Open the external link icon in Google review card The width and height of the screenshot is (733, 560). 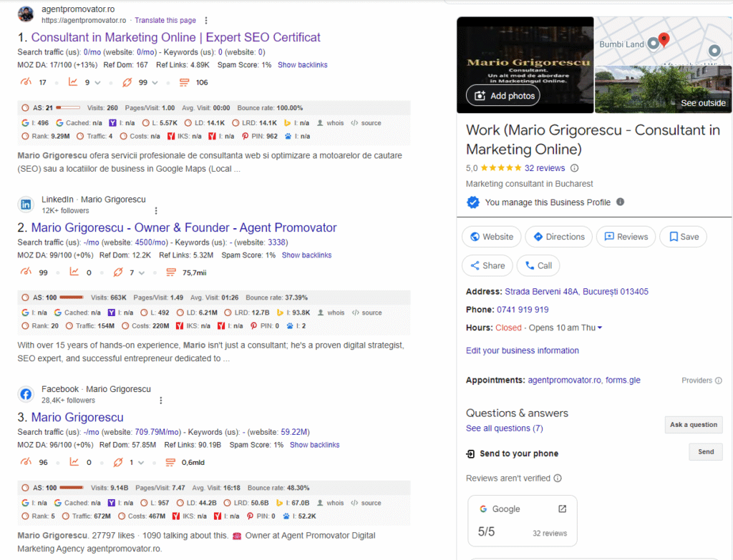(x=563, y=509)
